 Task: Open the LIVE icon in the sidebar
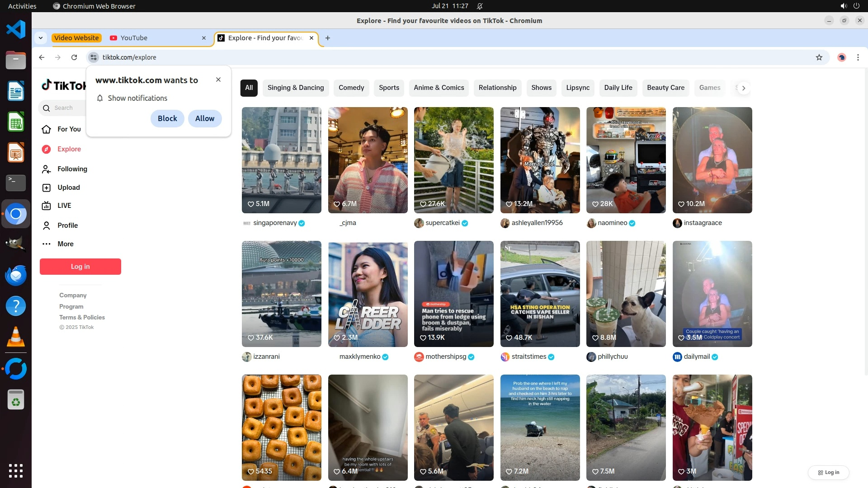46,206
